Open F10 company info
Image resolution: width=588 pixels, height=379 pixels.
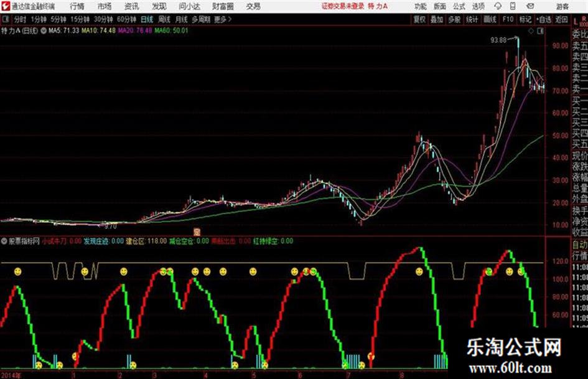tap(508, 19)
